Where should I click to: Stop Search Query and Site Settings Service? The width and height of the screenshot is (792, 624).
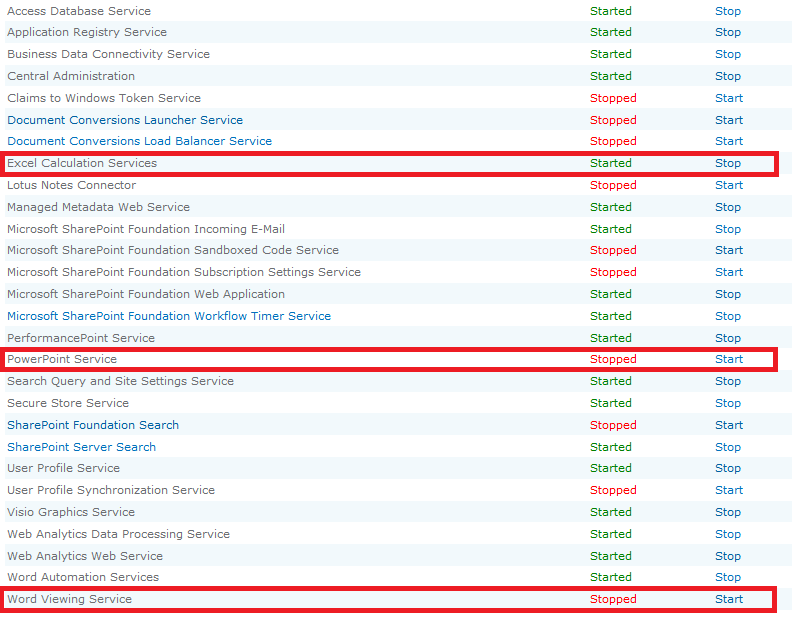click(x=727, y=381)
